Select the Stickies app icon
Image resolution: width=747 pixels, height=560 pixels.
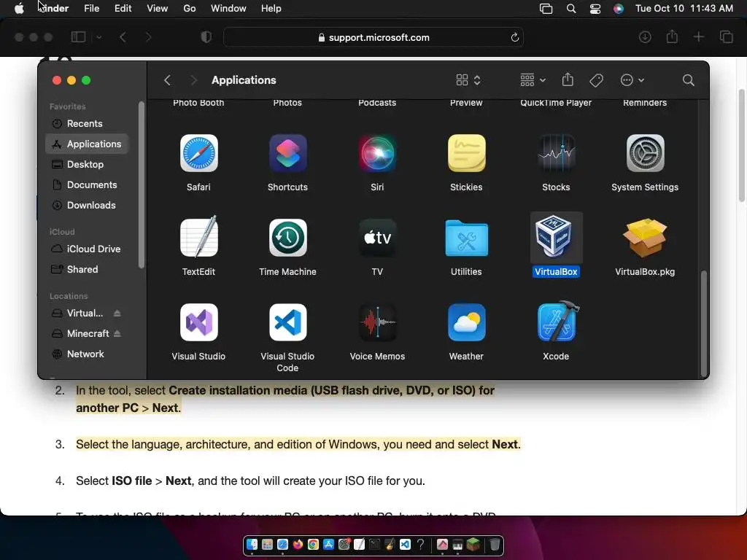tap(466, 153)
